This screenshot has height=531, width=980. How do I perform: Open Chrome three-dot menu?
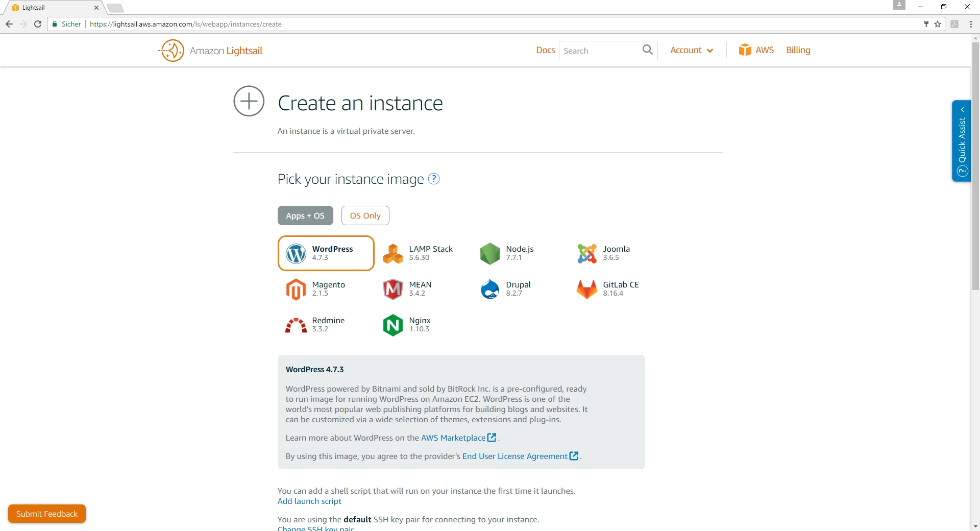point(971,24)
